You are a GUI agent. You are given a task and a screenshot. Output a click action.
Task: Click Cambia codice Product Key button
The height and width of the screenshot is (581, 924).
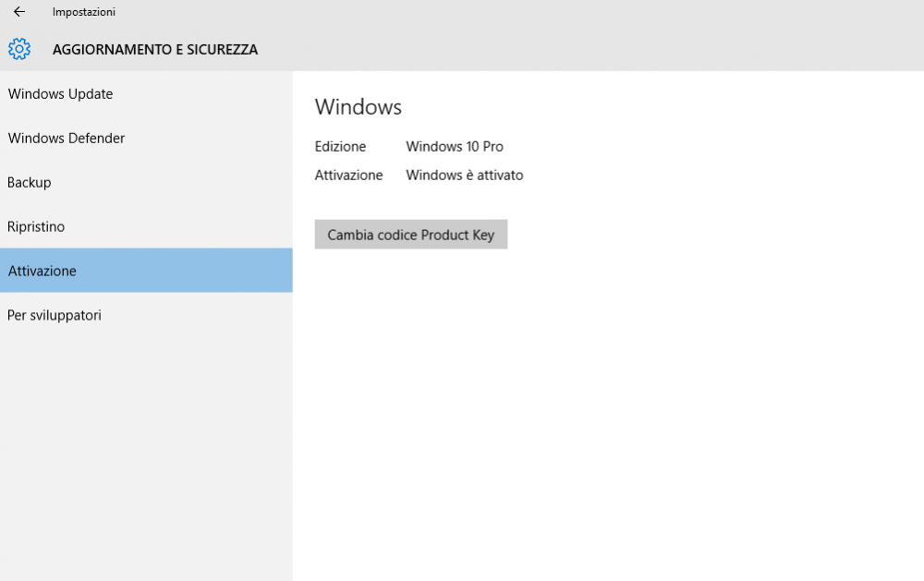coord(411,235)
